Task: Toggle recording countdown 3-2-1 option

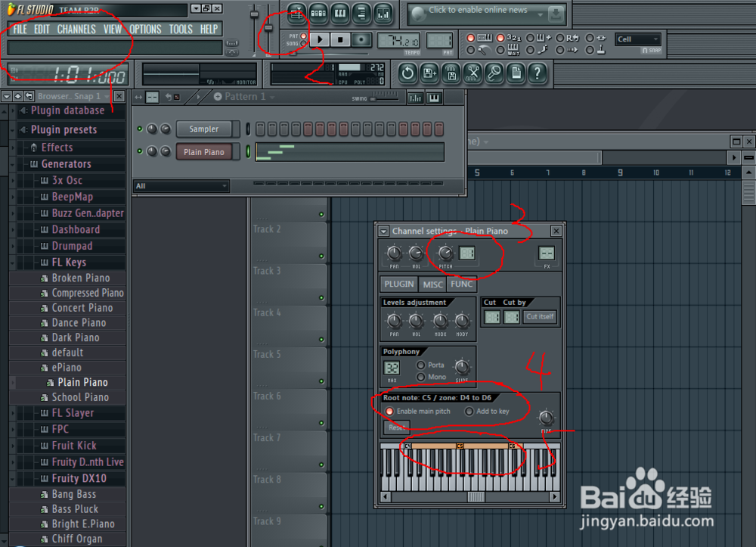Action: coord(500,38)
